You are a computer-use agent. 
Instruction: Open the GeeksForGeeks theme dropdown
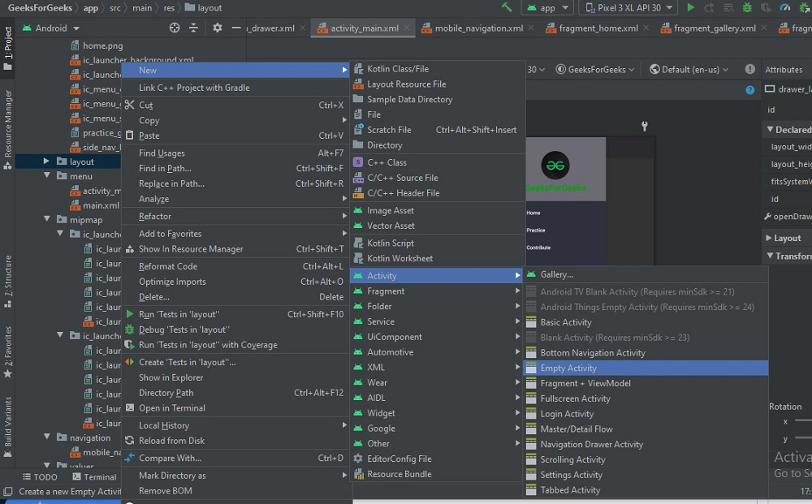[595, 69]
